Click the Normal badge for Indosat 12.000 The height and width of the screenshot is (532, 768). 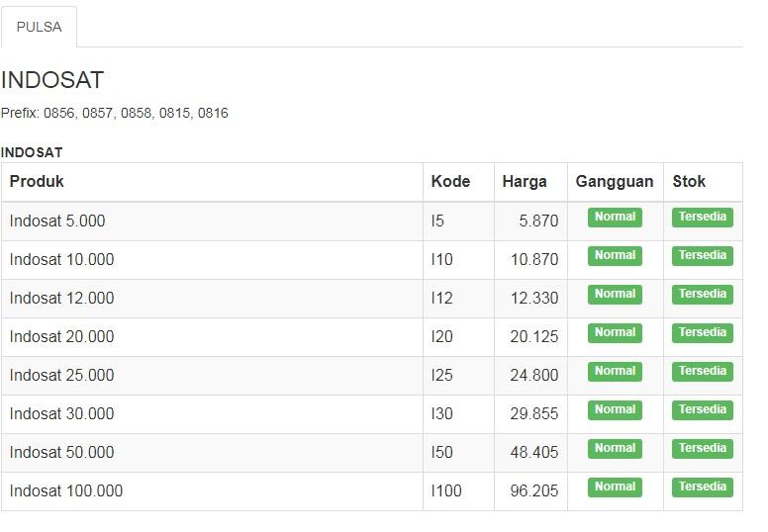pos(616,295)
